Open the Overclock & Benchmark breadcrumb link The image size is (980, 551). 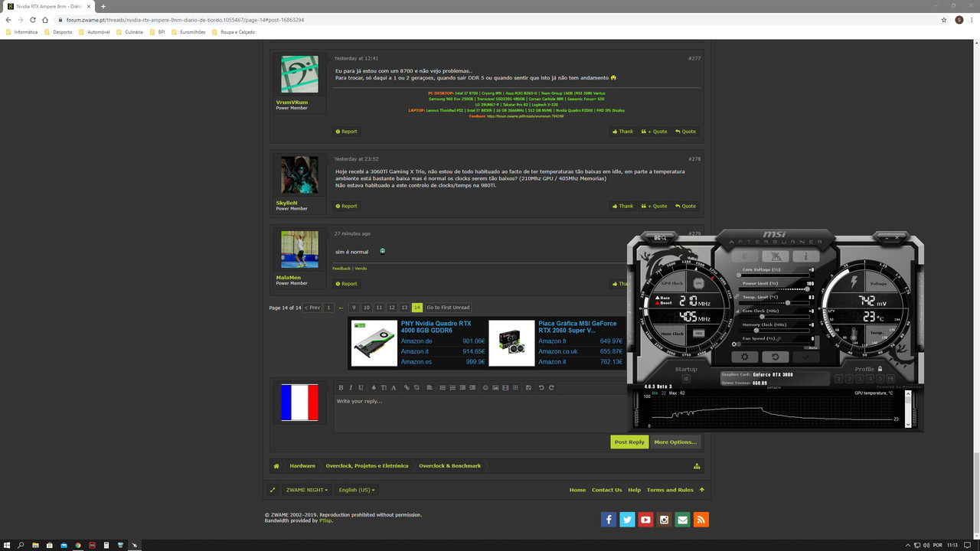tap(449, 466)
